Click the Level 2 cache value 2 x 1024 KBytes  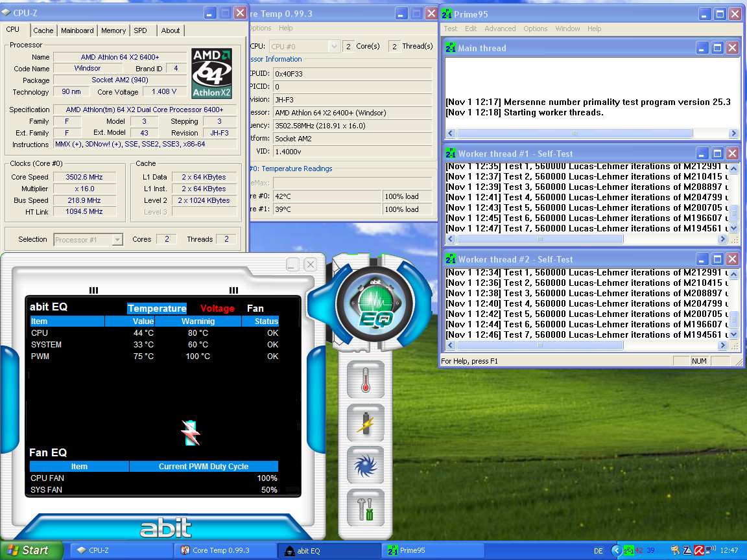pyautogui.click(x=204, y=200)
